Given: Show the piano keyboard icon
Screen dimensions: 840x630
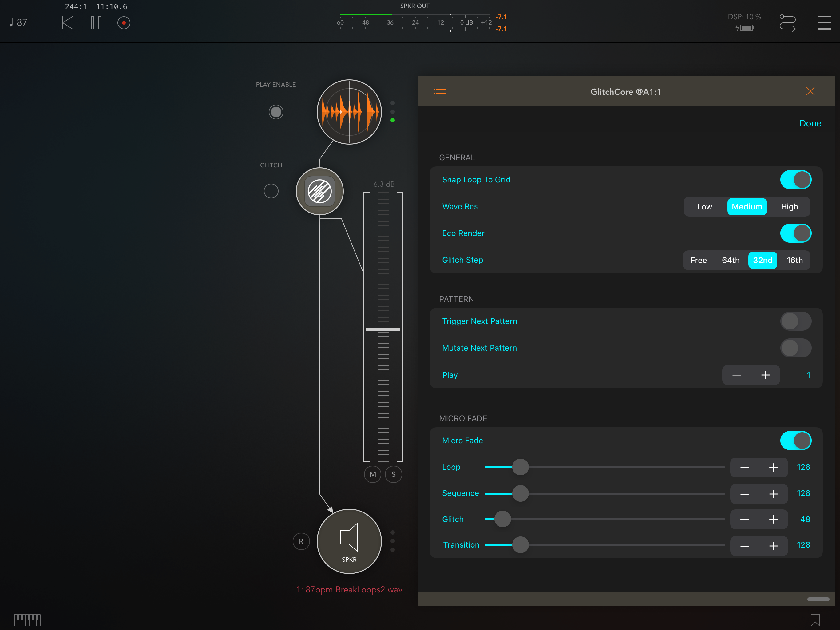Looking at the screenshot, I should click(x=27, y=620).
